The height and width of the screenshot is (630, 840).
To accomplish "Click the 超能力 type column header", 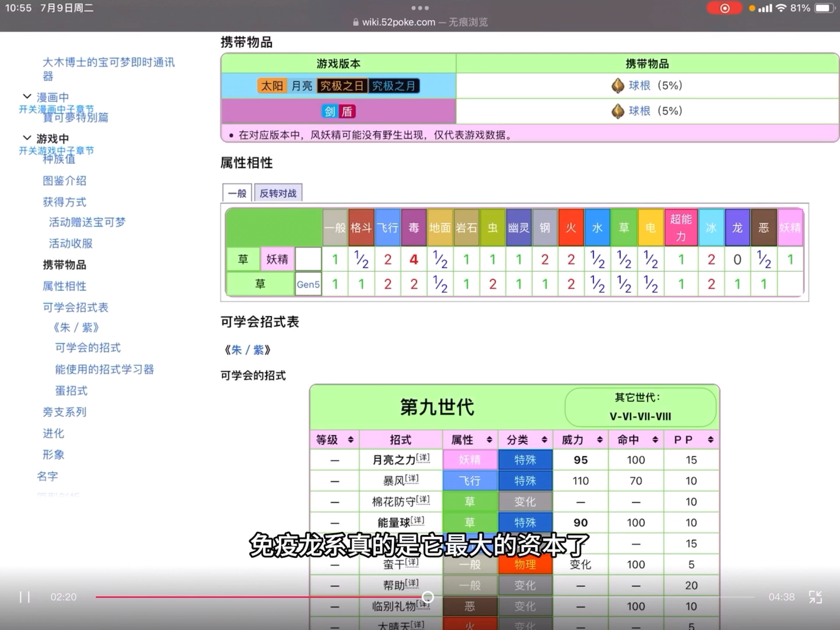I will (x=681, y=228).
